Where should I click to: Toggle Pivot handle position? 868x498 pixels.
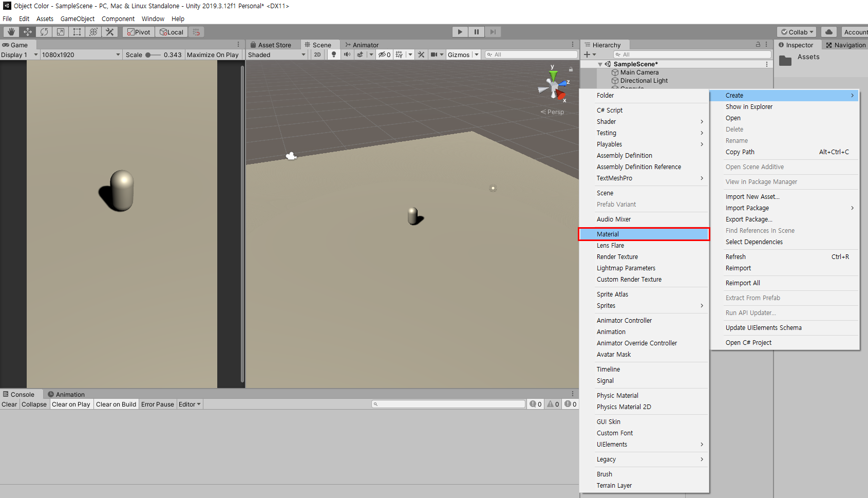139,32
